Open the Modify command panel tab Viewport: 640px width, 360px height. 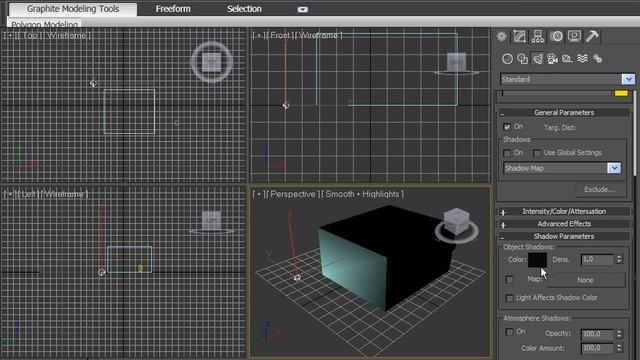[x=520, y=37]
